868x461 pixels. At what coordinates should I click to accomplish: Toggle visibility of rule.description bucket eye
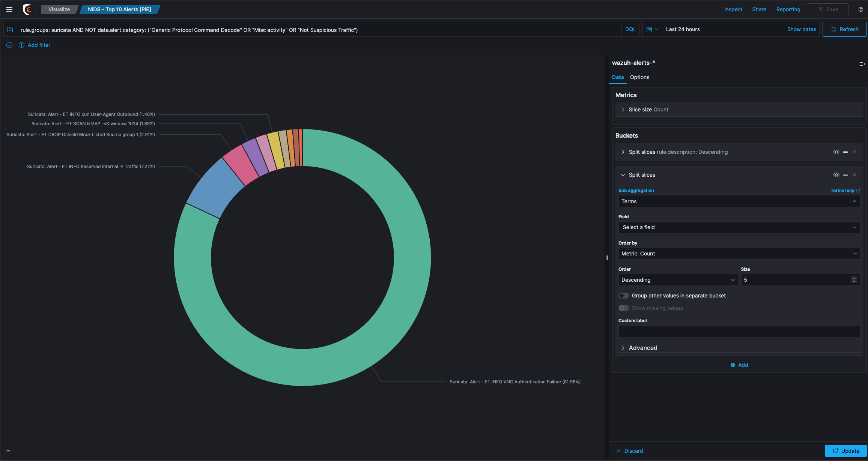pos(836,152)
